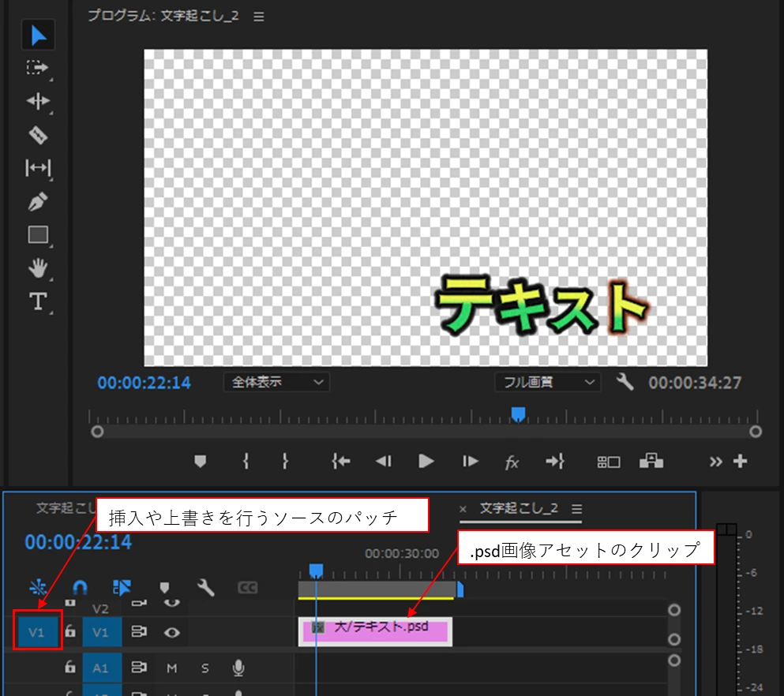Toggle A1 sync lock
Image resolution: width=784 pixels, height=696 pixels.
pyautogui.click(x=139, y=668)
